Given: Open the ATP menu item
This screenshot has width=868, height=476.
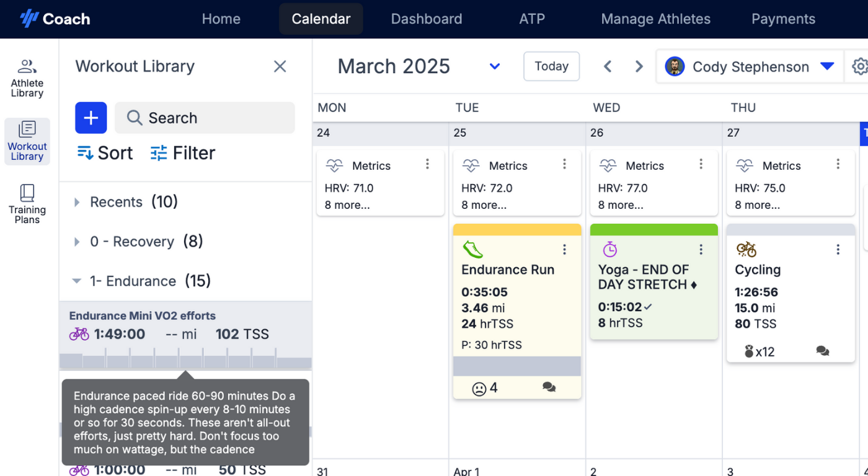Looking at the screenshot, I should (532, 19).
